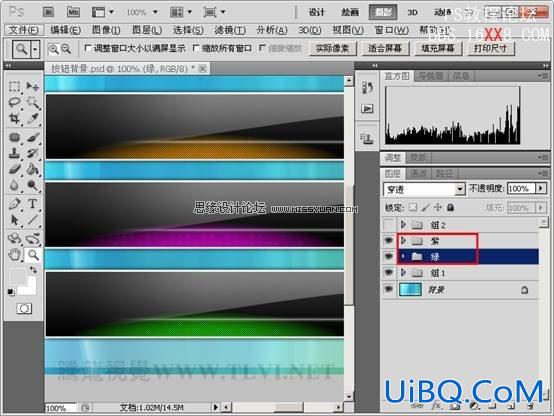The height and width of the screenshot is (416, 554).
Task: Click the 适合屏幕 button
Action: [x=385, y=48]
